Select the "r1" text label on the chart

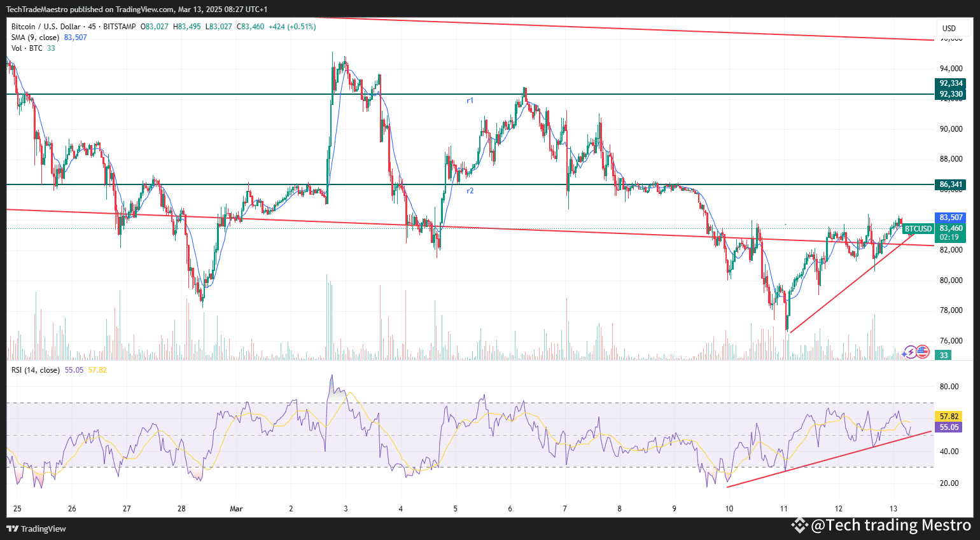coord(470,100)
